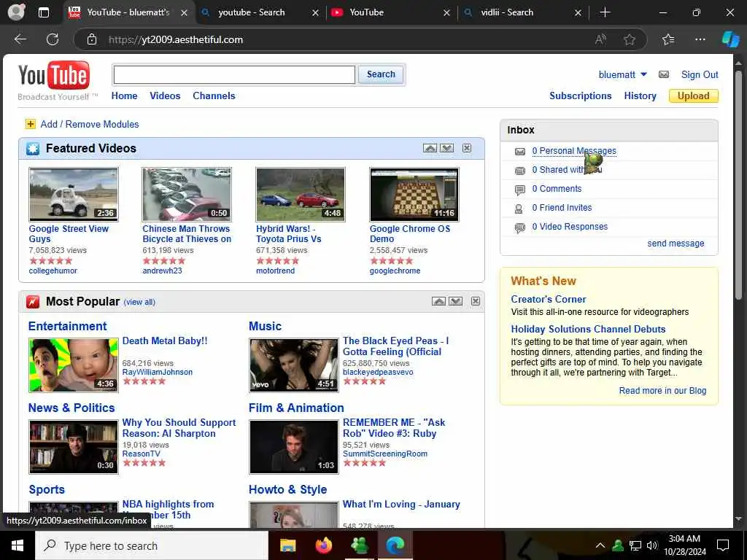Click Read more in our Blog
The width and height of the screenshot is (747, 560).
(x=662, y=391)
